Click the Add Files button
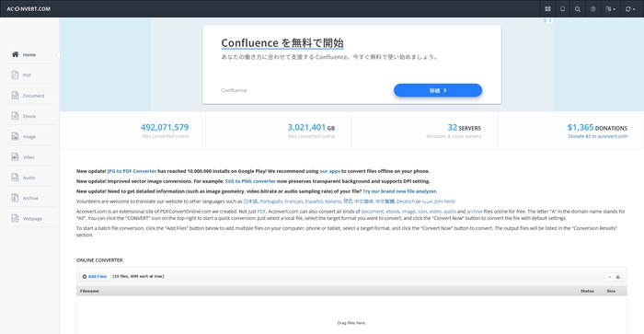This screenshot has width=644, height=334. click(95, 276)
